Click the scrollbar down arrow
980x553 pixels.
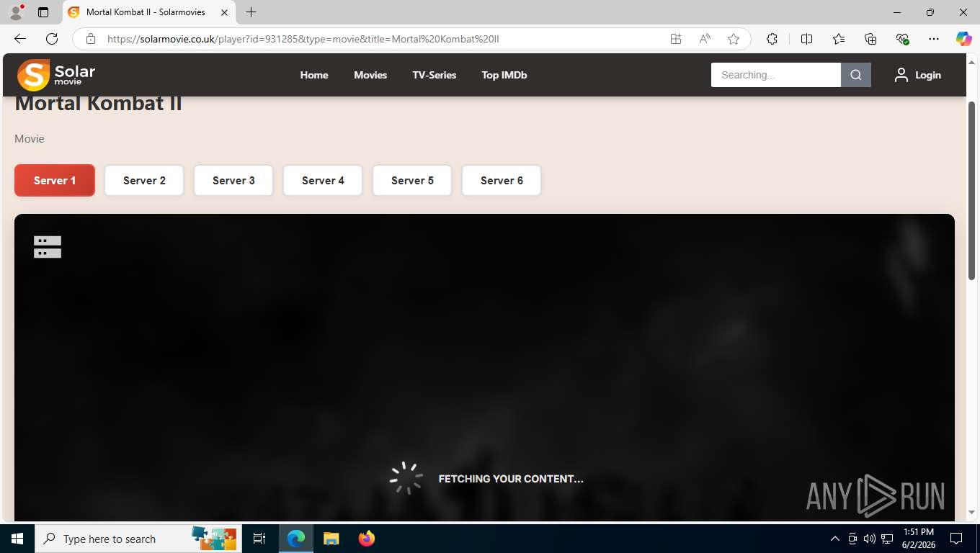(971, 512)
